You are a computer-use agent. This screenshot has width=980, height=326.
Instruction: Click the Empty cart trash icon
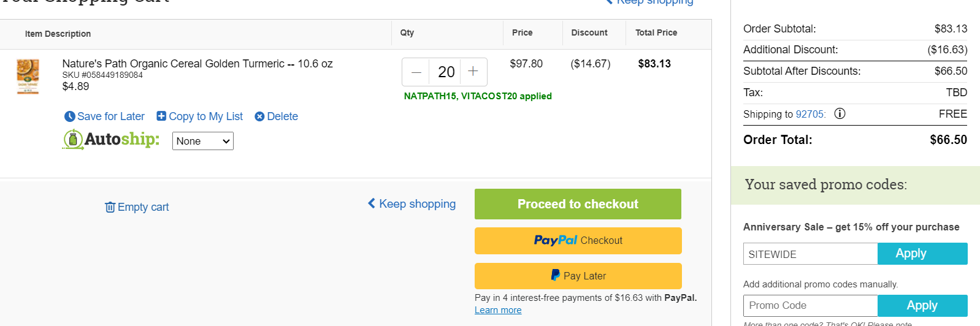[x=110, y=207]
